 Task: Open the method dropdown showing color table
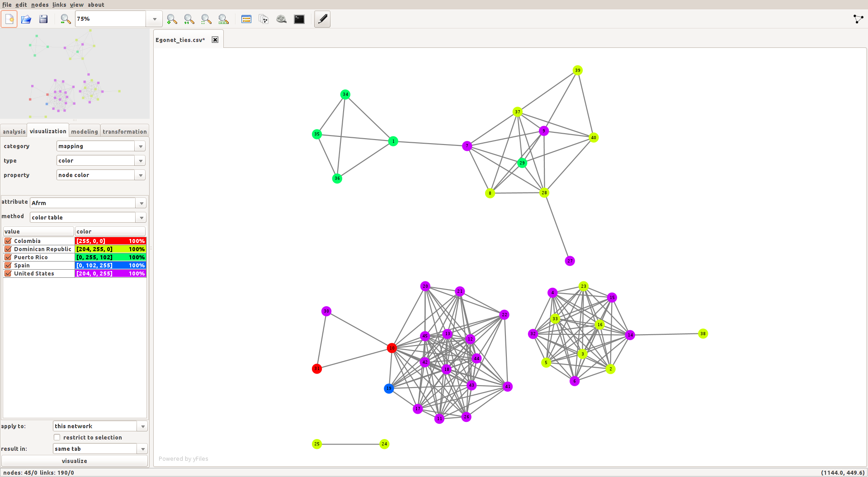(141, 218)
